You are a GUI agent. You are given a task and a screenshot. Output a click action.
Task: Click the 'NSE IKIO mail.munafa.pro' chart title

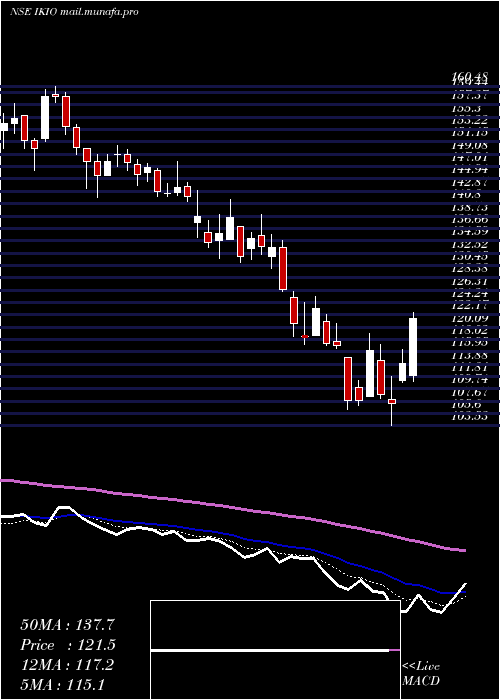tap(74, 12)
